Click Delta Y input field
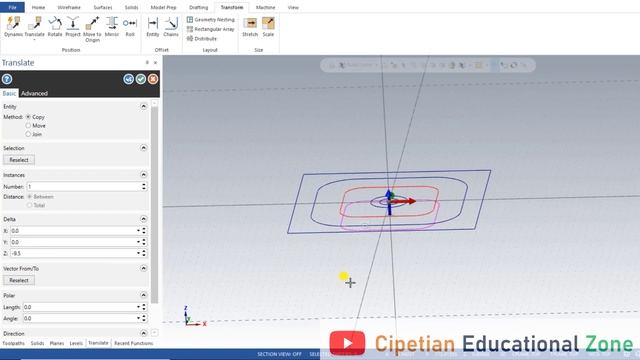Screen dimensions: 640x360 tap(73, 242)
